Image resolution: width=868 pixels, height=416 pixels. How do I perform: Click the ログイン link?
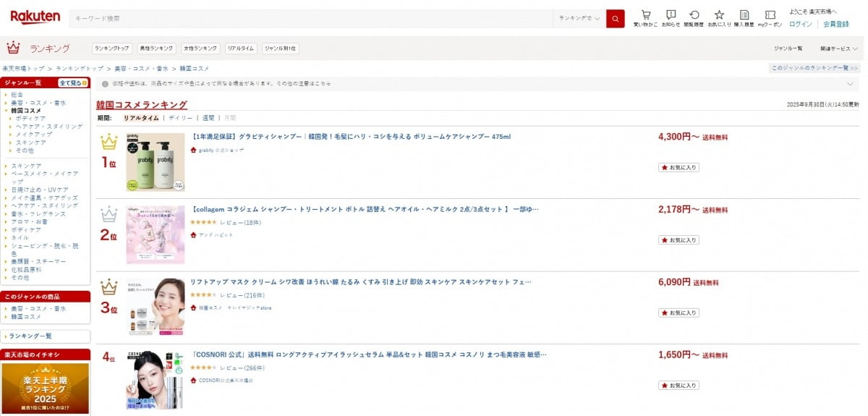pyautogui.click(x=800, y=24)
